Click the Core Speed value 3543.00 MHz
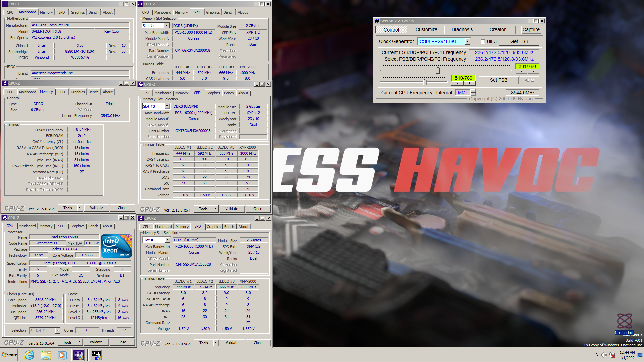 tap(46, 300)
